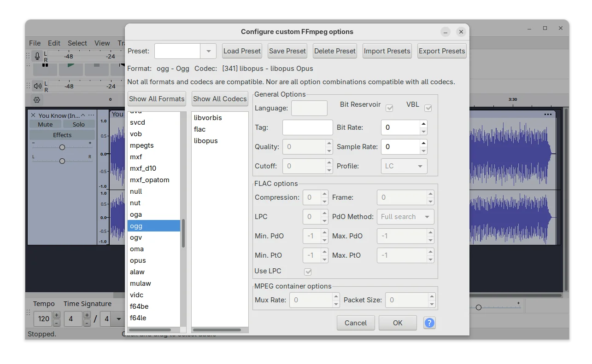Open the track's three-dot menu
592x364 pixels.
pos(91,115)
